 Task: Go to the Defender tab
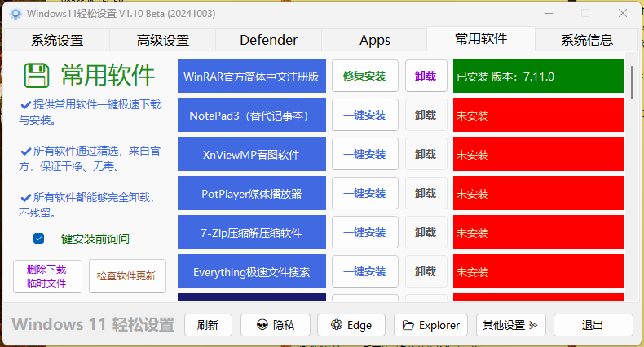tap(269, 40)
